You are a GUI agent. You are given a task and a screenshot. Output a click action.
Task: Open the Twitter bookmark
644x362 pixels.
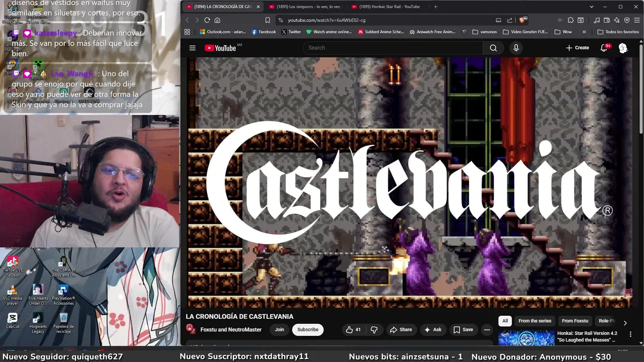click(x=291, y=32)
